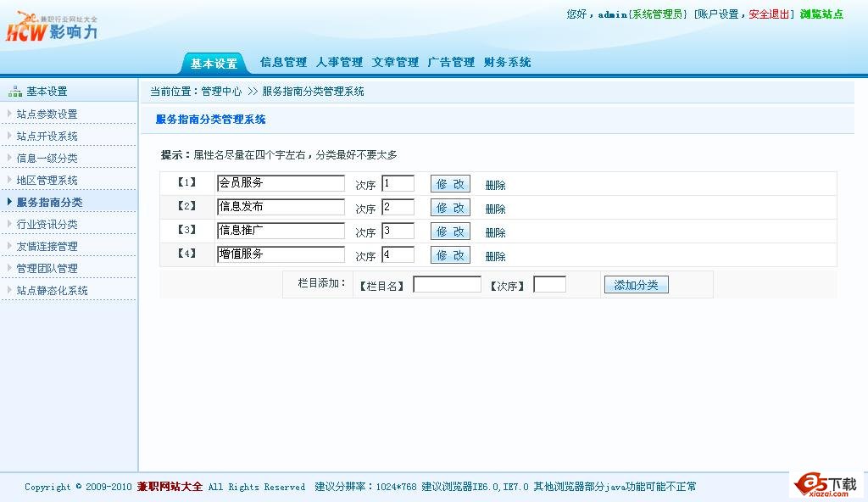
Task: Click the order field of row 4
Action: [x=398, y=255]
